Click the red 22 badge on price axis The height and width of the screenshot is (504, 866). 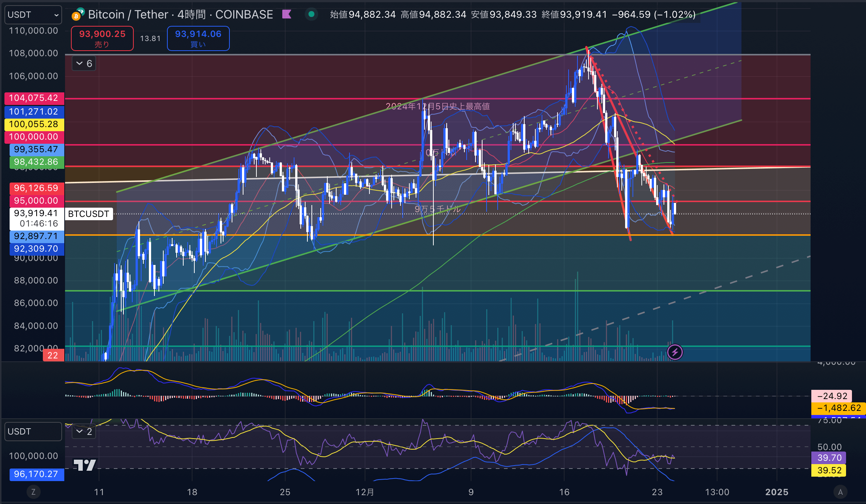(x=53, y=355)
